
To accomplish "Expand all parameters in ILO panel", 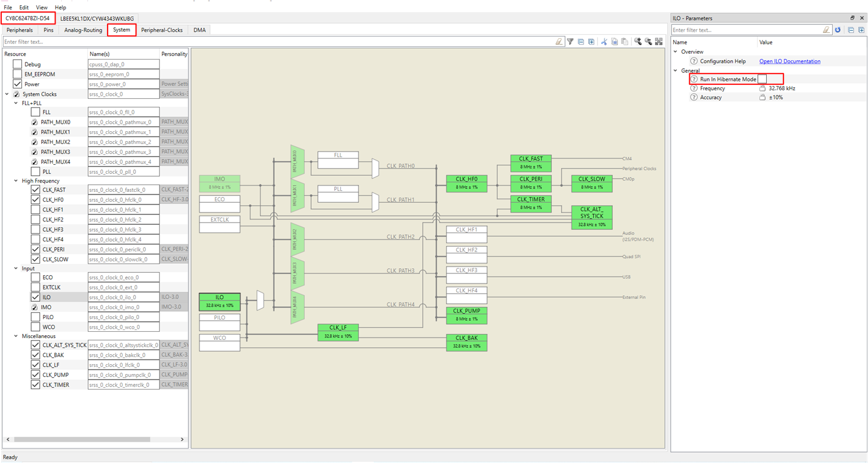I will pyautogui.click(x=861, y=29).
